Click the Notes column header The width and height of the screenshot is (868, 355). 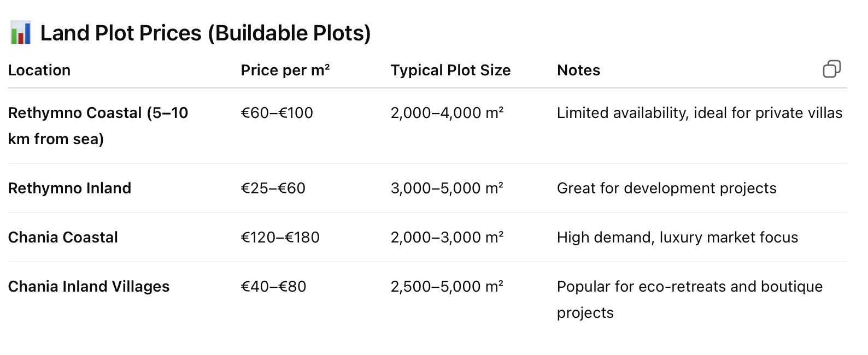click(578, 70)
